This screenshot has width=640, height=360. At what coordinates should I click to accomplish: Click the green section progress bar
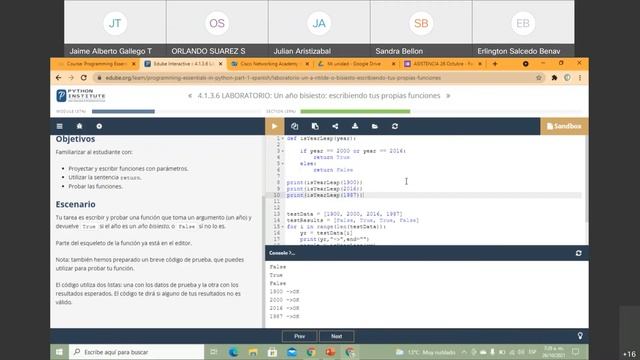pyautogui.click(x=355, y=111)
